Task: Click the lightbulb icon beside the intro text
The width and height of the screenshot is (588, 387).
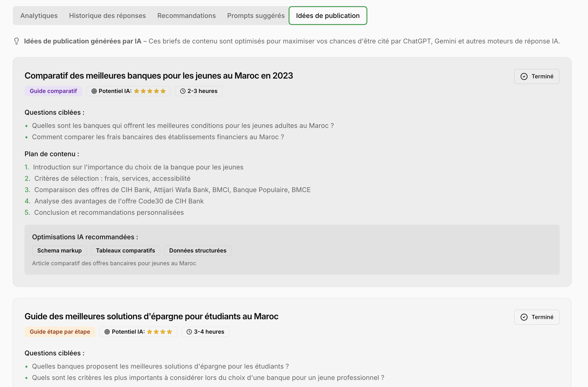Action: (x=17, y=41)
